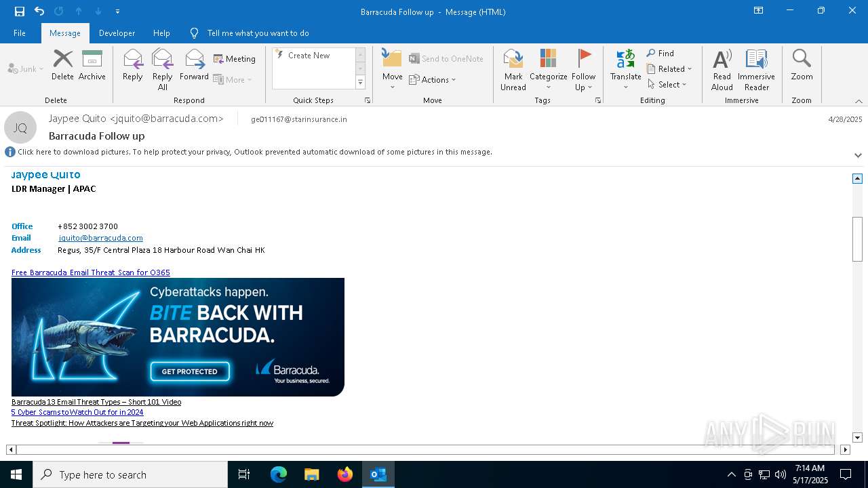Click the download pictures info bar
Viewport: 868px width, 488px height.
click(x=255, y=152)
